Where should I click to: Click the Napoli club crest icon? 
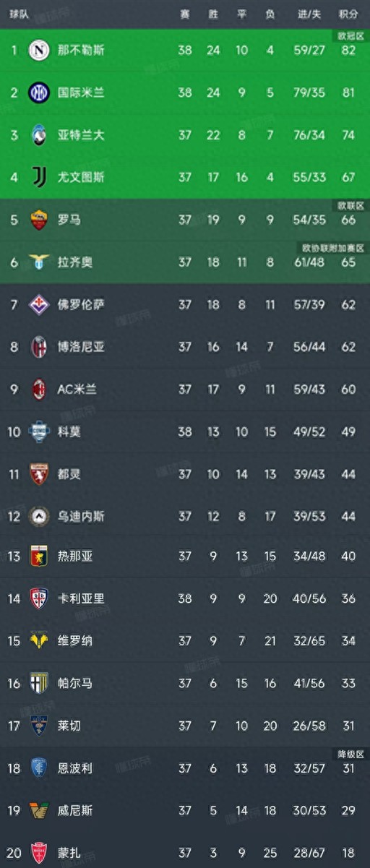39,51
